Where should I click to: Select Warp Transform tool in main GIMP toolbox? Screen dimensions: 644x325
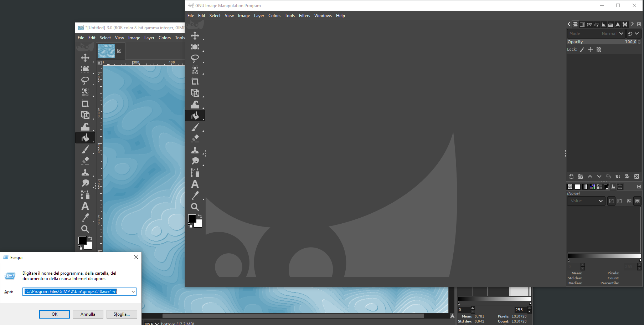[x=195, y=104]
